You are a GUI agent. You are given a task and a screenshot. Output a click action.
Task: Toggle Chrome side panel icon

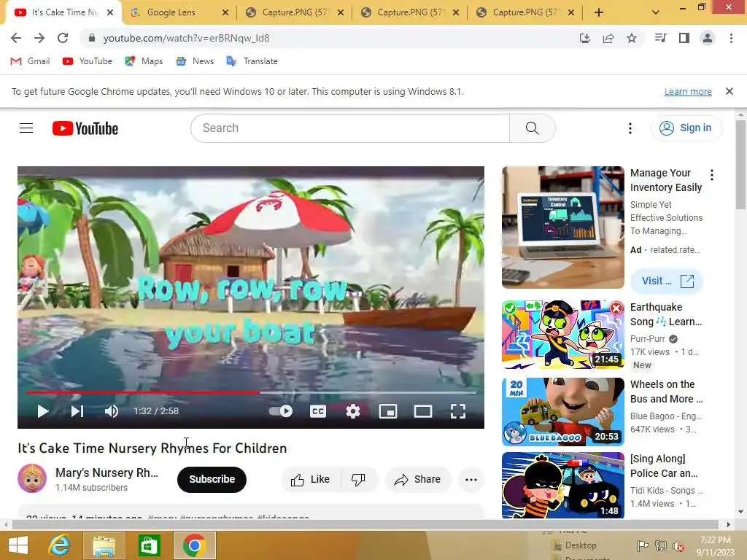click(x=684, y=38)
